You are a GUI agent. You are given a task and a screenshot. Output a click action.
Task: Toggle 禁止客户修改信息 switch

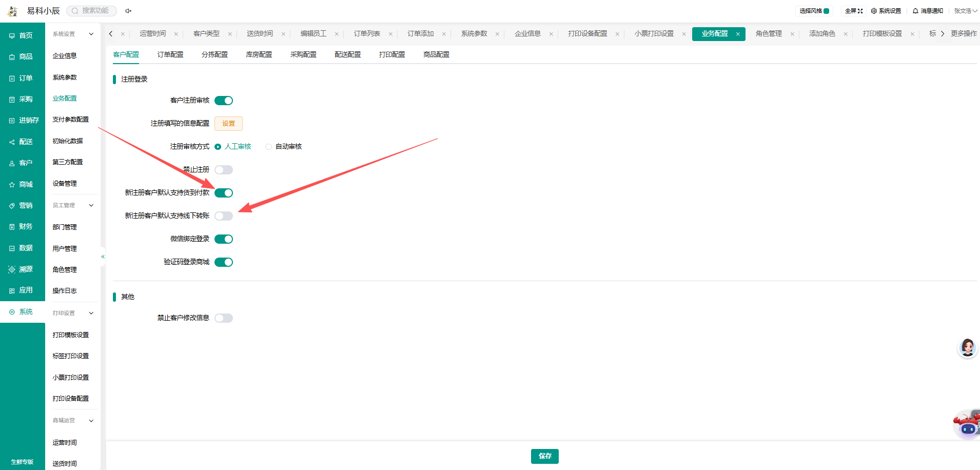coord(224,318)
